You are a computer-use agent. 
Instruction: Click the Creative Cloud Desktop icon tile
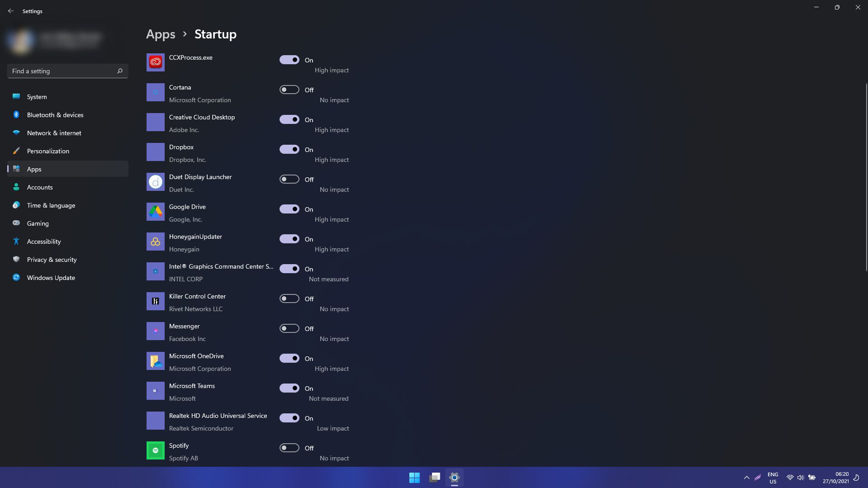click(155, 122)
